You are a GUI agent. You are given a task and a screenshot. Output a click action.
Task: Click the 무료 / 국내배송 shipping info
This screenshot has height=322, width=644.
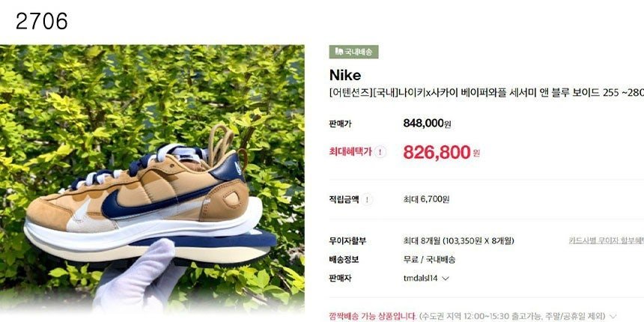pos(429,260)
